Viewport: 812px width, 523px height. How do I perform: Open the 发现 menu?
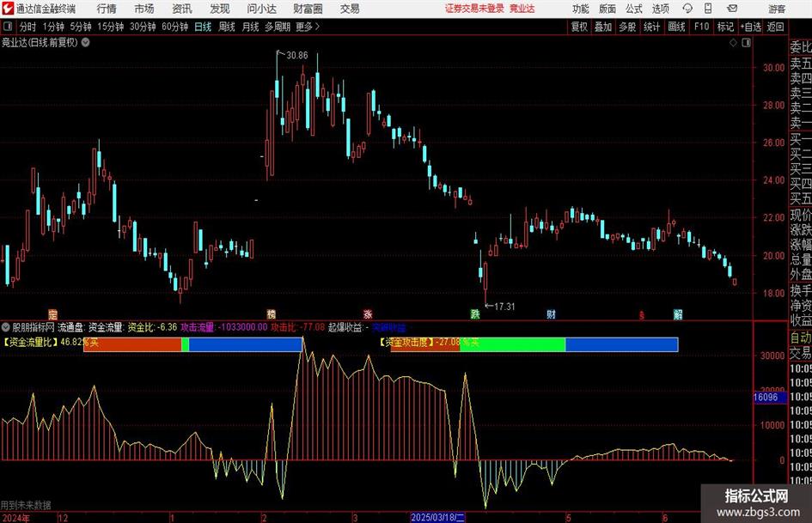[220, 9]
